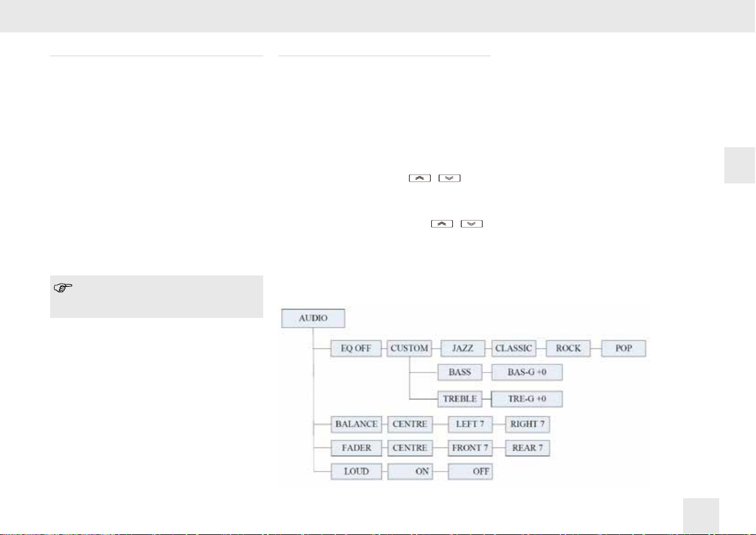Select the EQ OFF box
Image resolution: width=756 pixels, height=535 pixels.
tap(356, 348)
